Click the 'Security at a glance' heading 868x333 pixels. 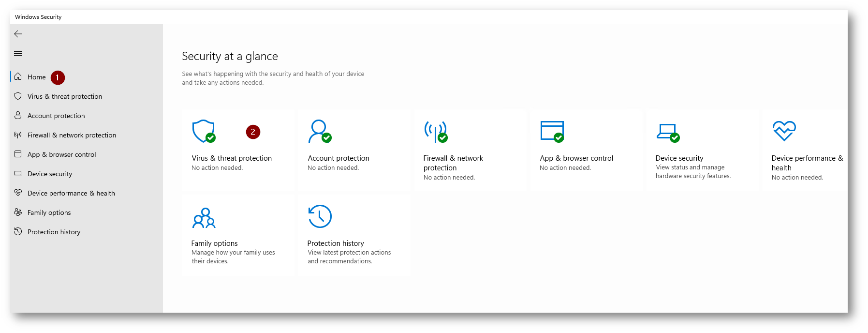coord(230,57)
